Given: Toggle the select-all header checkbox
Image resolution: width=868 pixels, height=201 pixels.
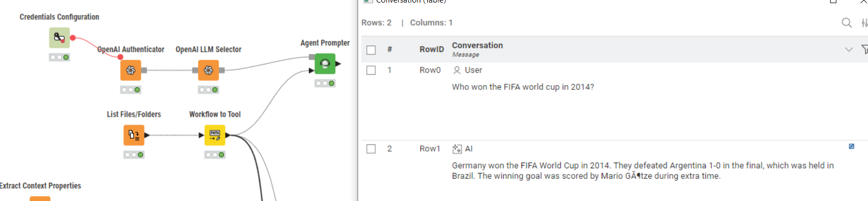Looking at the screenshot, I should 371,50.
